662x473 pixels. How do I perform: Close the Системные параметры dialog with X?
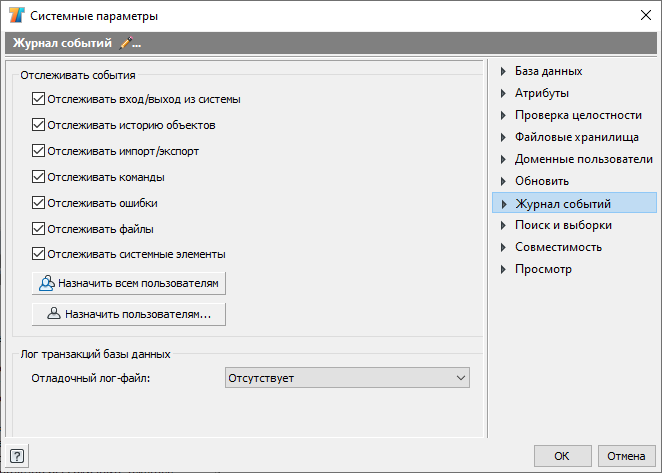[x=646, y=16]
